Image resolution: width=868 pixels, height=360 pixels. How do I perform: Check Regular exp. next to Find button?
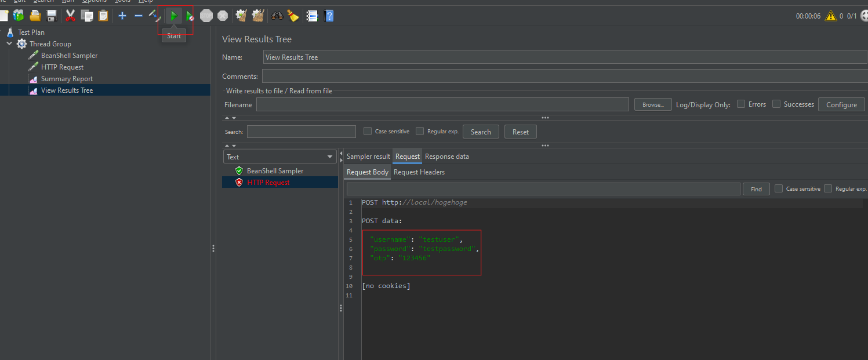pyautogui.click(x=828, y=188)
